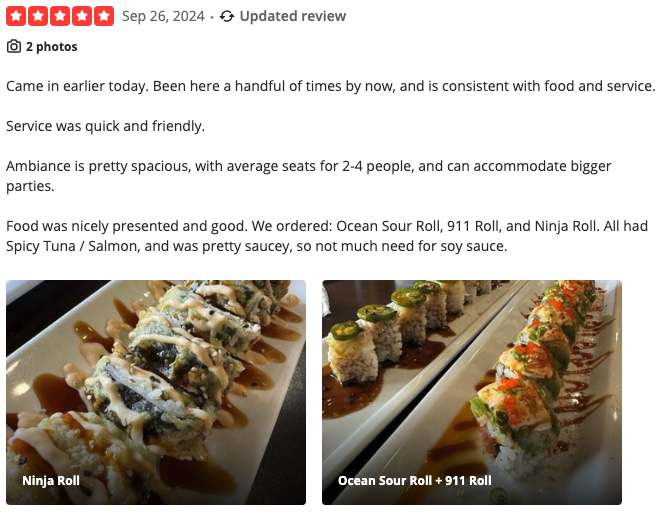Click the second star in the rating
Image resolution: width=660 pixels, height=515 pixels.
click(x=38, y=16)
